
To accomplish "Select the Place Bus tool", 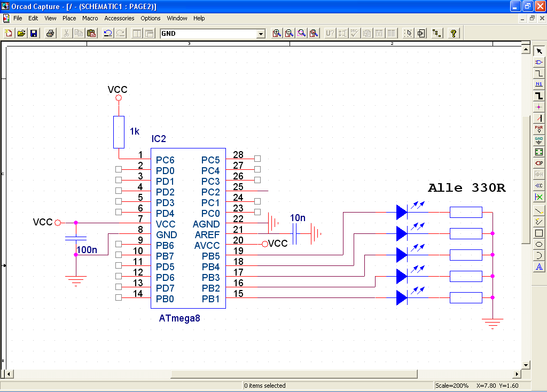I will 539,96.
